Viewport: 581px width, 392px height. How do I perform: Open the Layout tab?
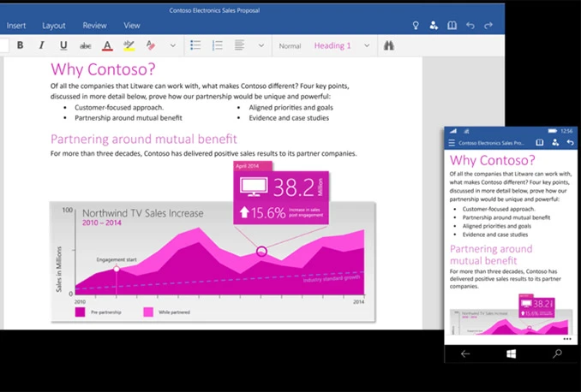54,26
